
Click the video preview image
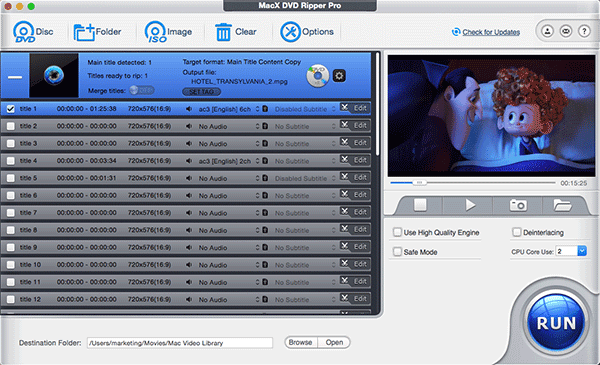(x=491, y=116)
